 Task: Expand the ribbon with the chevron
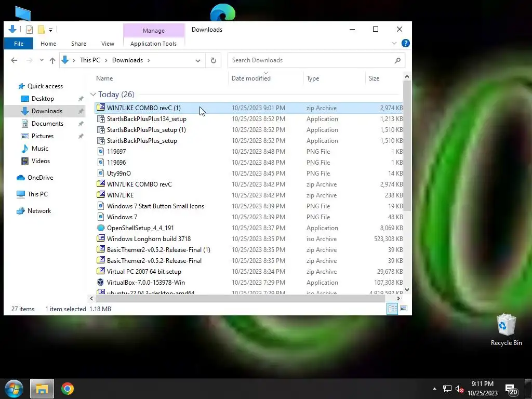[394, 44]
